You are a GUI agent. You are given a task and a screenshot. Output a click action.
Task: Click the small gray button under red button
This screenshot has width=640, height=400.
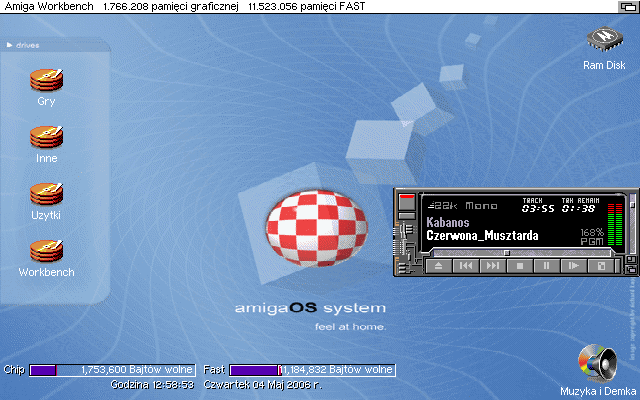click(407, 216)
